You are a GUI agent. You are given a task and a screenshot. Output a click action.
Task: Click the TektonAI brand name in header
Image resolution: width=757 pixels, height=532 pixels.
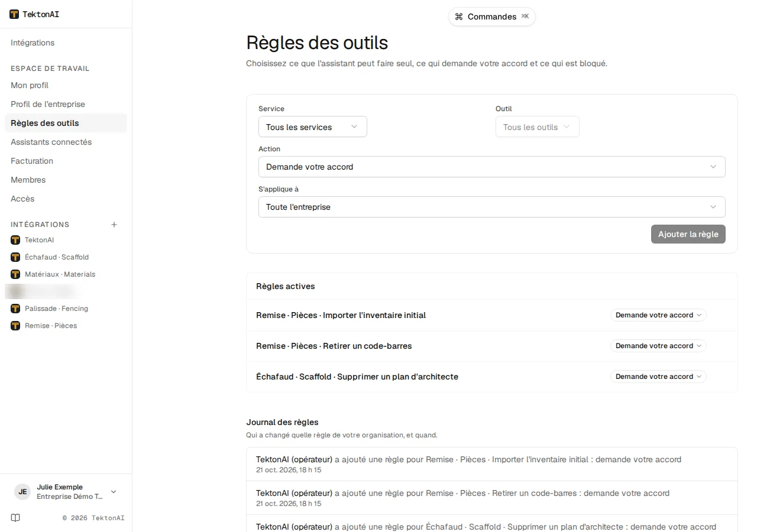point(41,14)
